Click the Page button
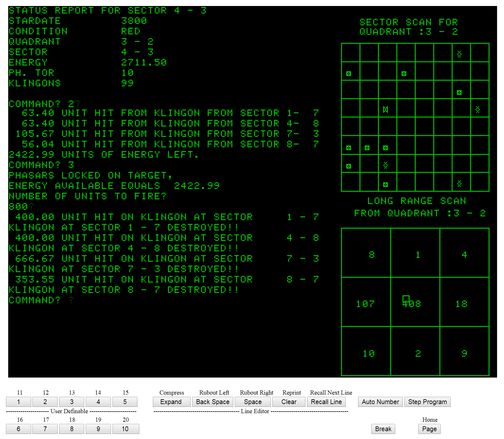Viewport: 504px width, 439px height. coord(429,429)
